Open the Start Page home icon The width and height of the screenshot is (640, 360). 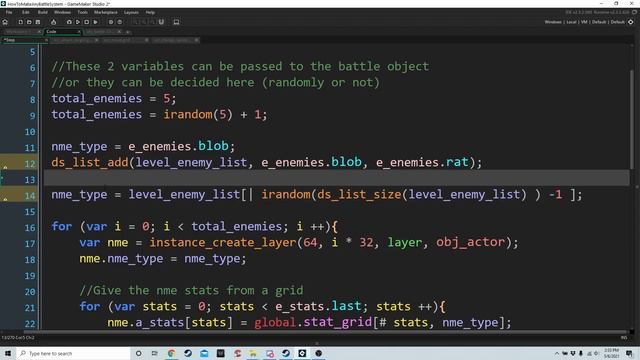pos(5,22)
